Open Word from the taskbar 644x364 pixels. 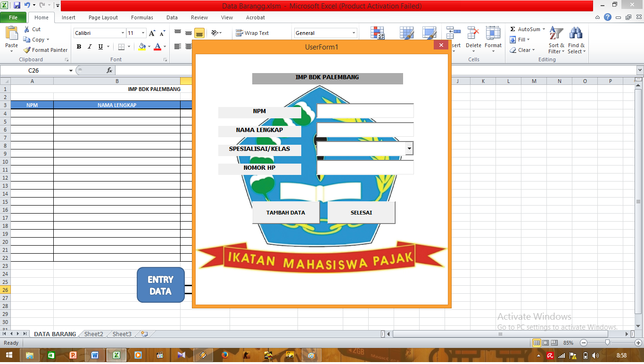pos(95,355)
